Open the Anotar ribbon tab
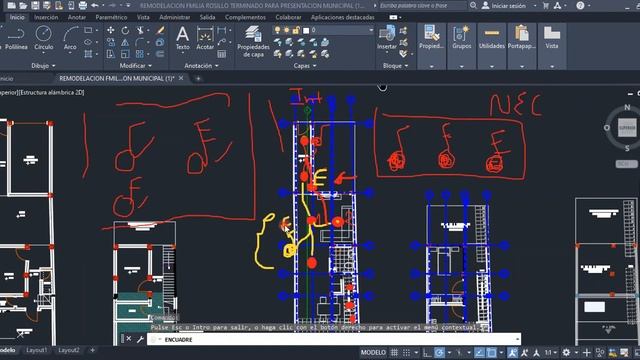This screenshot has width=640, height=360. pyautogui.click(x=77, y=17)
